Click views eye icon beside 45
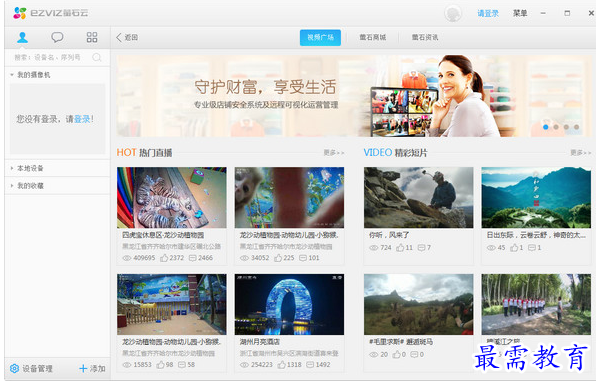The image size is (596, 389). 491,248
